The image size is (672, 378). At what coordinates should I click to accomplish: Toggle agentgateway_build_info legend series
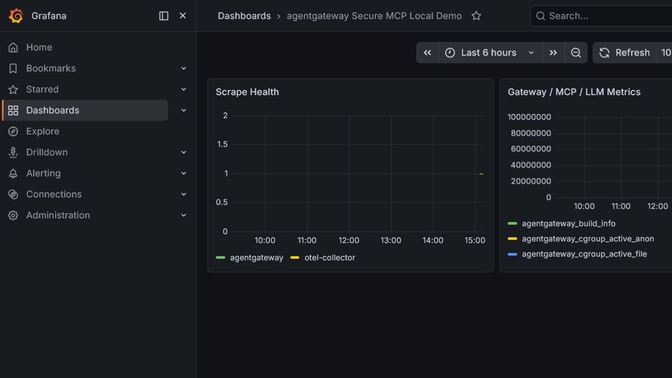tap(568, 224)
